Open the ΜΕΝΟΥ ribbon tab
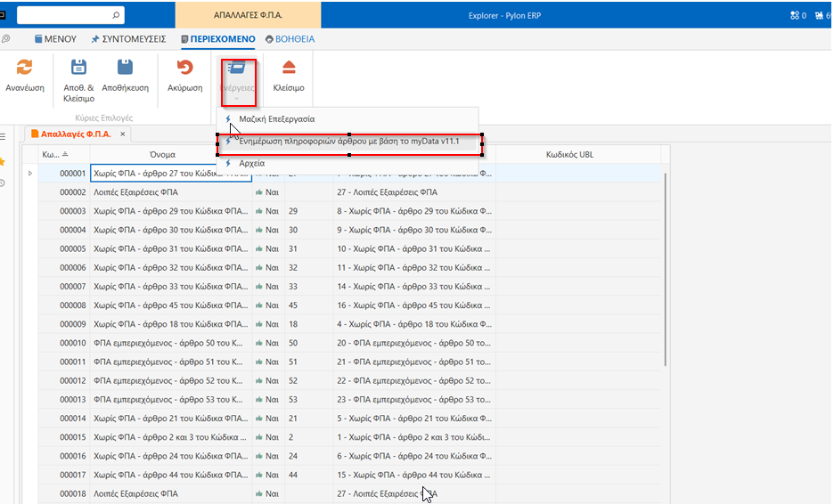The width and height of the screenshot is (834, 504). tap(56, 39)
